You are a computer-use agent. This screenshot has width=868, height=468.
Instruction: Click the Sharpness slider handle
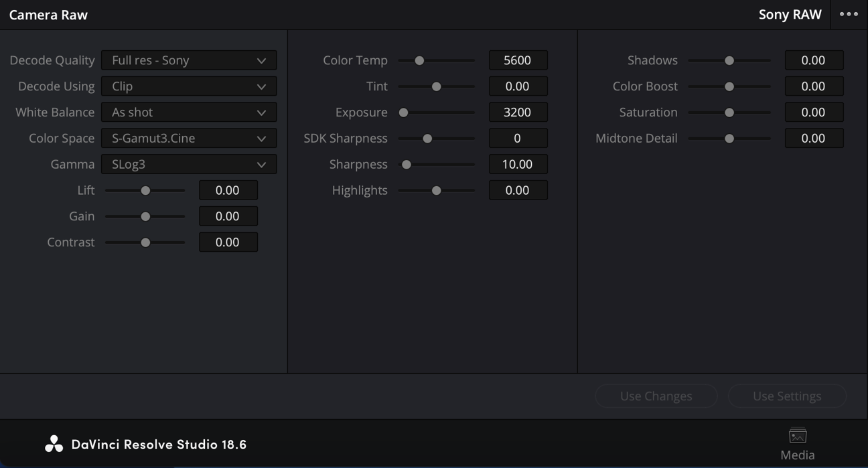407,165
